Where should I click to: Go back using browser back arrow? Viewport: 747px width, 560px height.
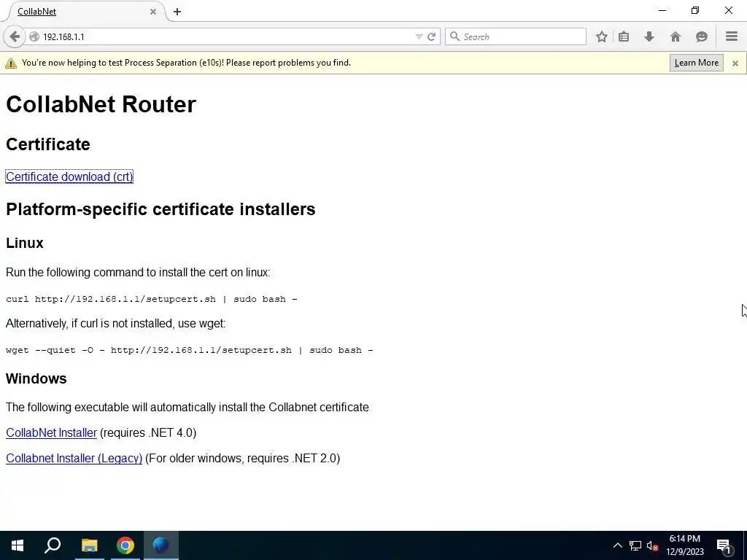point(15,36)
